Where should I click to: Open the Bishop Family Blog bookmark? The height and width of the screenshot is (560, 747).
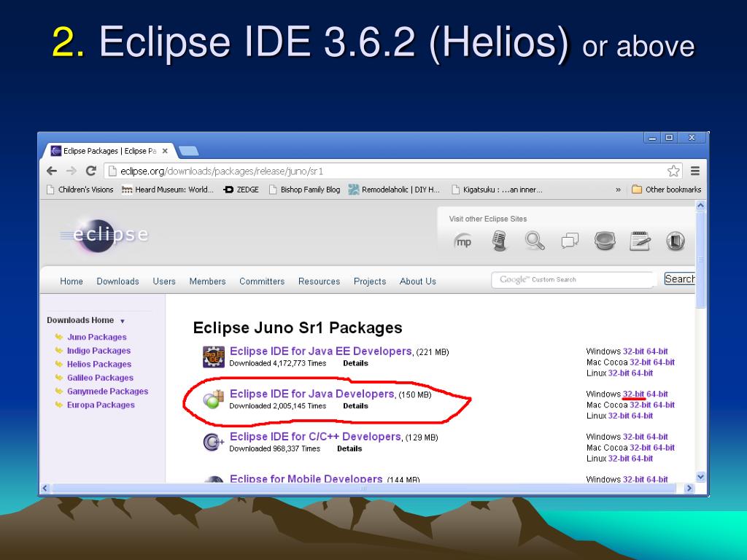pyautogui.click(x=304, y=190)
